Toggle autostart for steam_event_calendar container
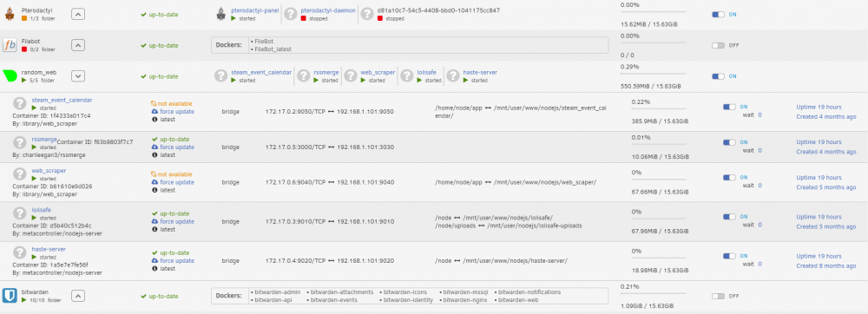Image resolution: width=868 pixels, height=314 pixels. click(730, 107)
